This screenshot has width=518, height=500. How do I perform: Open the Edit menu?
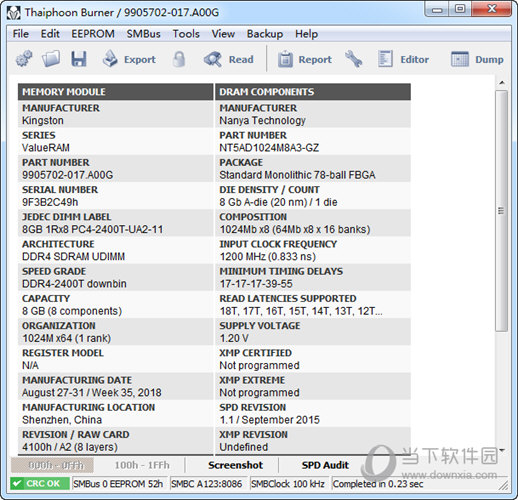click(x=50, y=34)
